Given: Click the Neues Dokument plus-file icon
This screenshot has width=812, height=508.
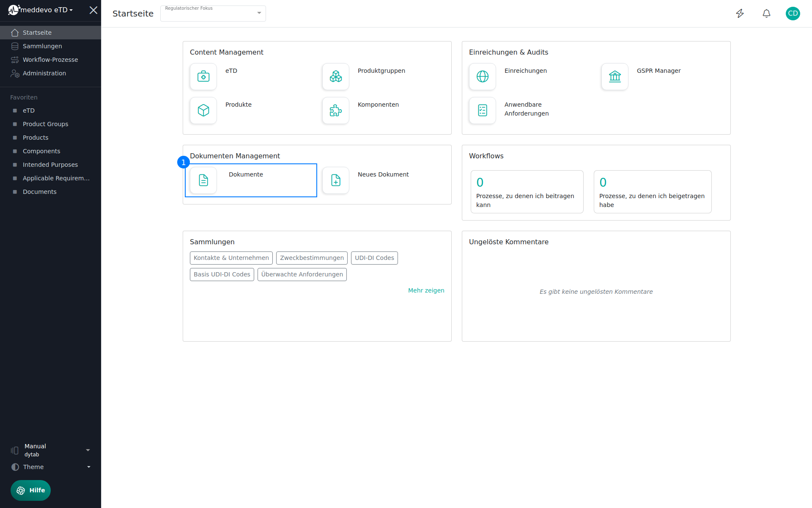Looking at the screenshot, I should (x=336, y=180).
